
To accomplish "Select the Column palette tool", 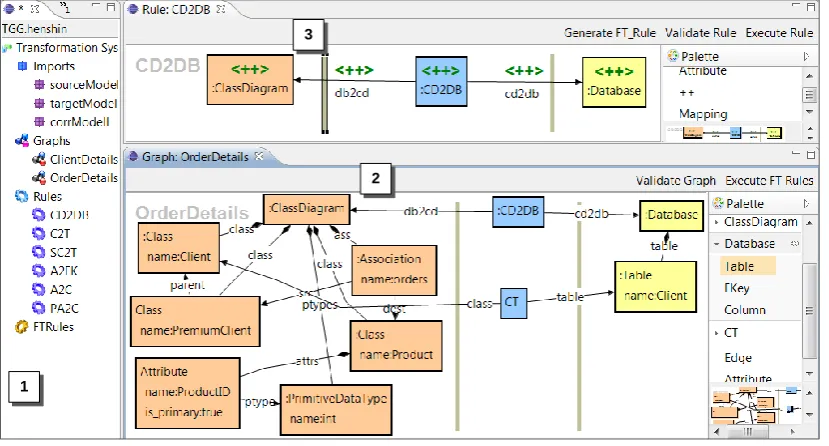I will click(745, 310).
